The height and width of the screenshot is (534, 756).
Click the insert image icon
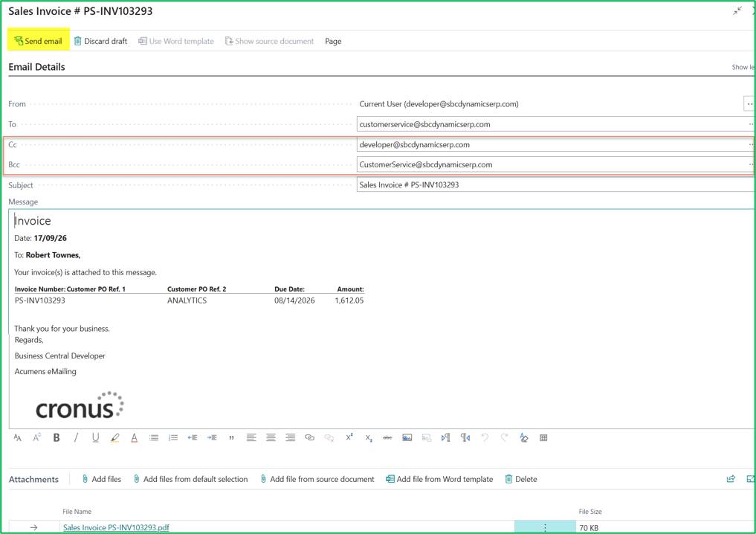407,437
